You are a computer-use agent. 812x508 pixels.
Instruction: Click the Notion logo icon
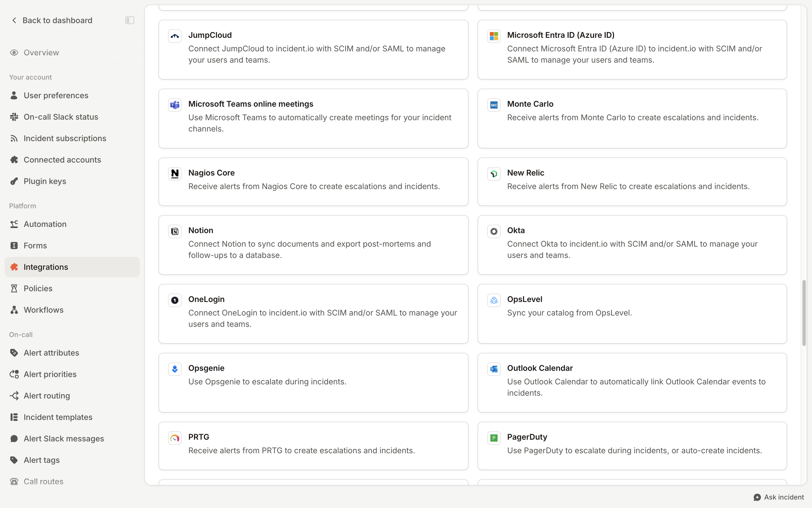[x=175, y=231]
